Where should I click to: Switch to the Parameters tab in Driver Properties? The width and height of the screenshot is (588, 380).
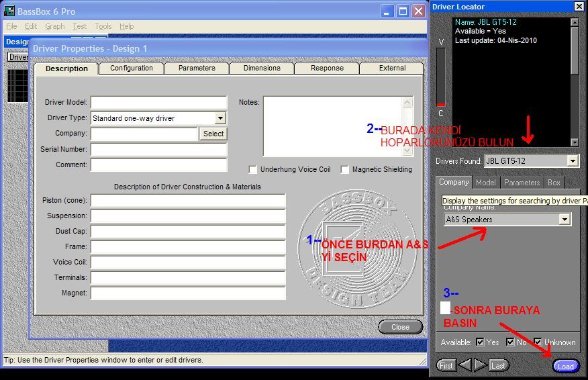pyautogui.click(x=197, y=68)
